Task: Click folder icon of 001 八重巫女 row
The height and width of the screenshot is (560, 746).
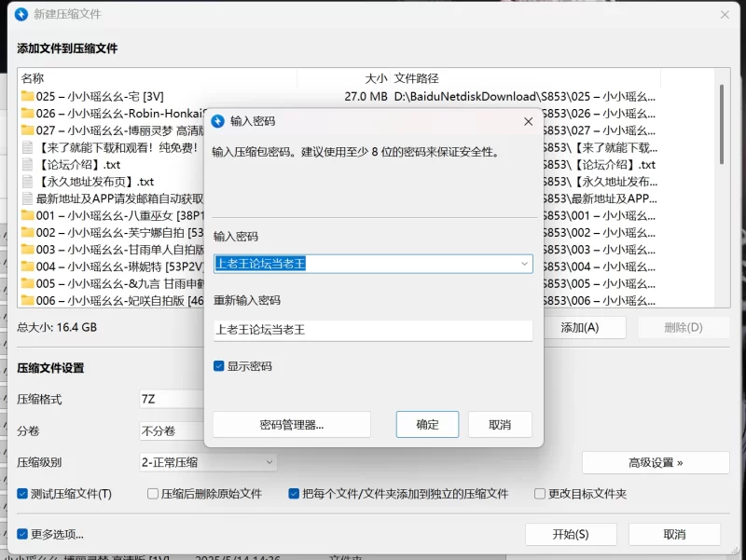Action: click(27, 215)
